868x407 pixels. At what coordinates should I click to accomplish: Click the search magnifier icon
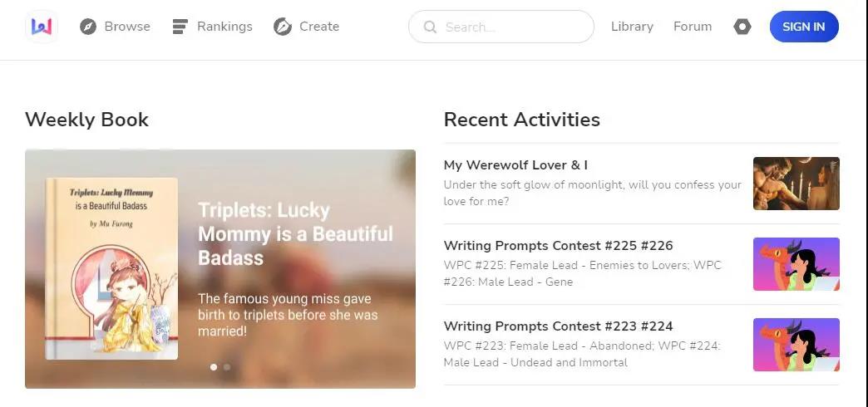pyautogui.click(x=430, y=27)
